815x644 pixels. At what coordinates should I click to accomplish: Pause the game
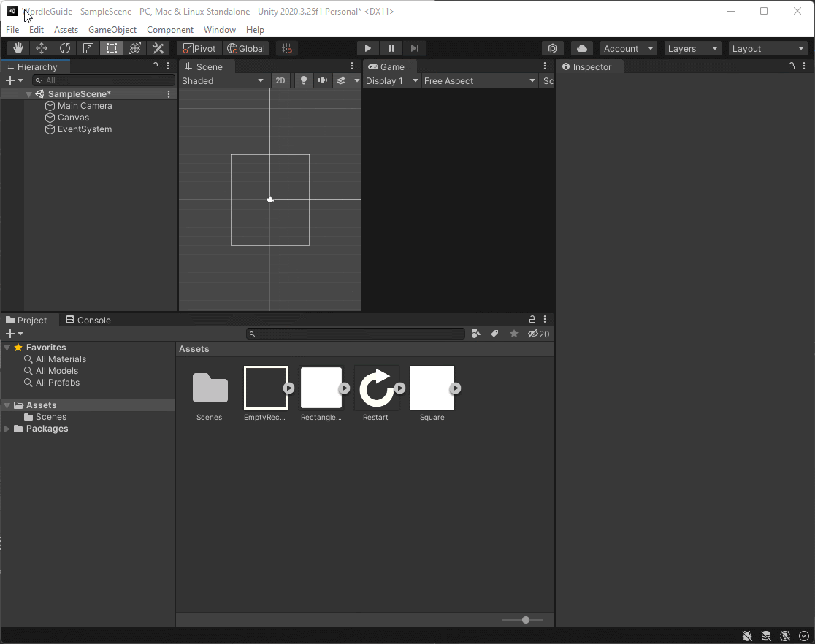pos(391,48)
